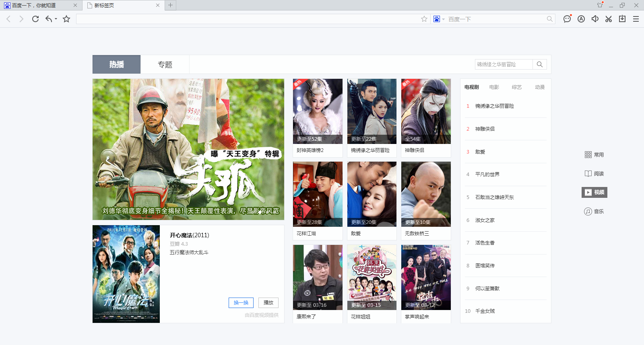Open the 天狐 featured banner image

188,149
